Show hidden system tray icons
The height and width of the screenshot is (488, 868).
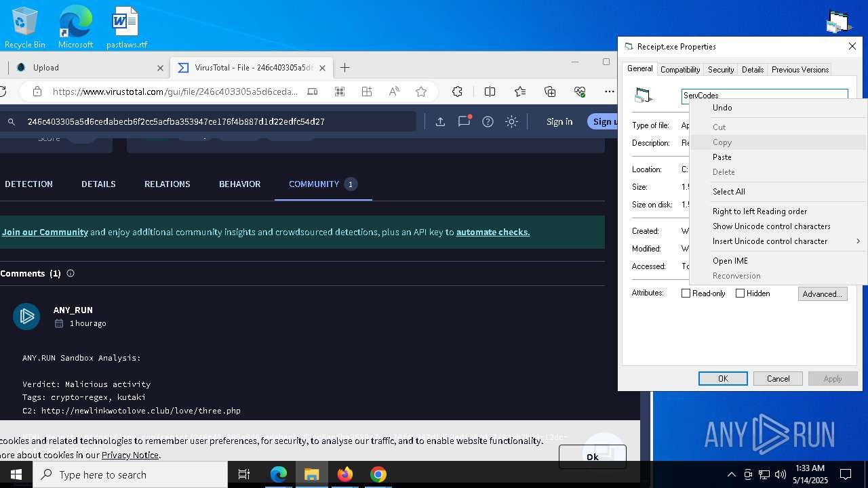click(731, 474)
